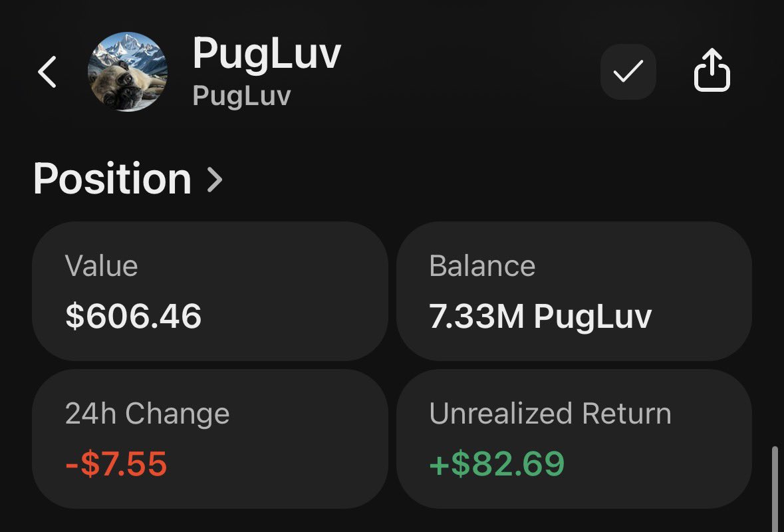Click the Value label
The image size is (784, 532).
click(x=101, y=266)
